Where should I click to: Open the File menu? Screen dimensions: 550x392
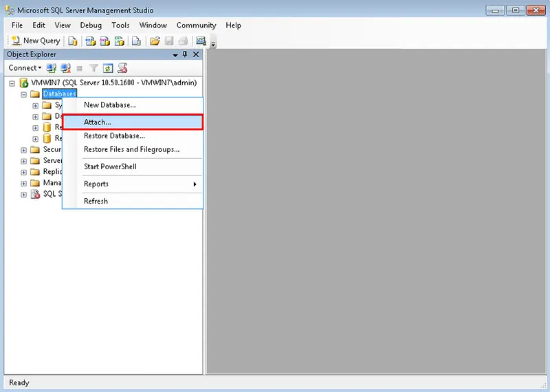(x=16, y=25)
